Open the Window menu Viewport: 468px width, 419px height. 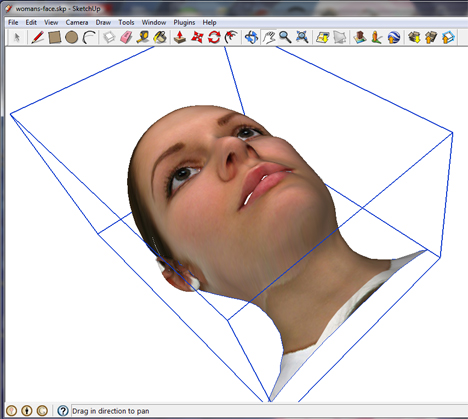click(154, 22)
